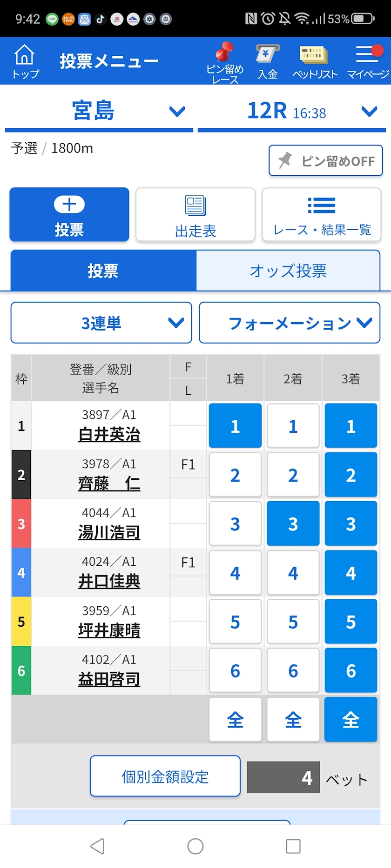
Task: Open racer 白井英治 profile link
Action: [x=109, y=435]
